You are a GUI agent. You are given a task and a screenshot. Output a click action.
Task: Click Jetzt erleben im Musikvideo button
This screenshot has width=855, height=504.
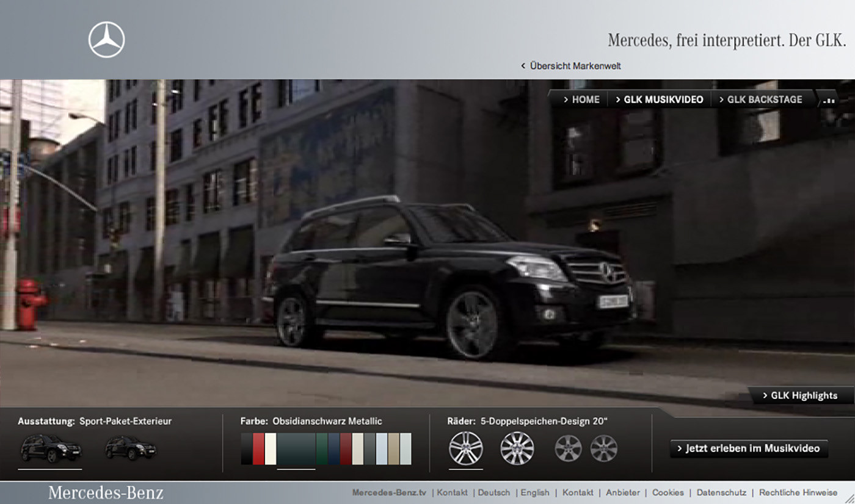coord(749,448)
